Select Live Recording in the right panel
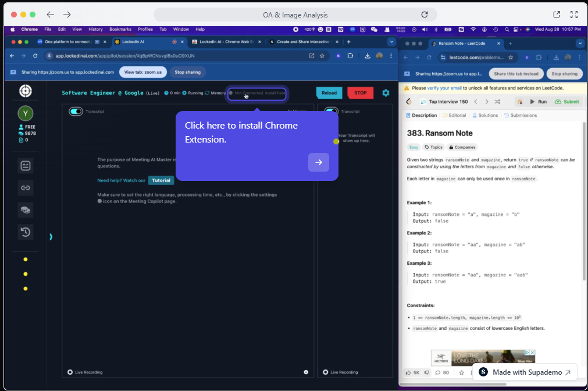 (340, 372)
